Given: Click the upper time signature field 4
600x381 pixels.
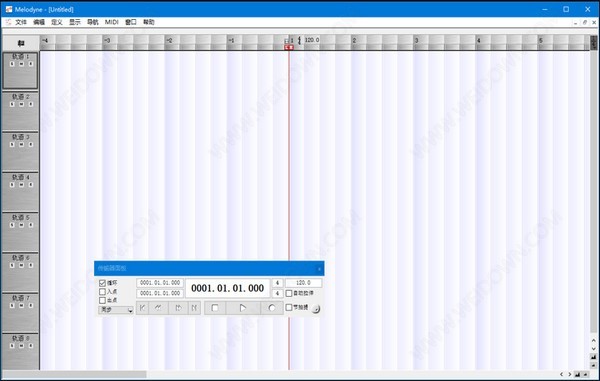Looking at the screenshot, I should coord(277,283).
